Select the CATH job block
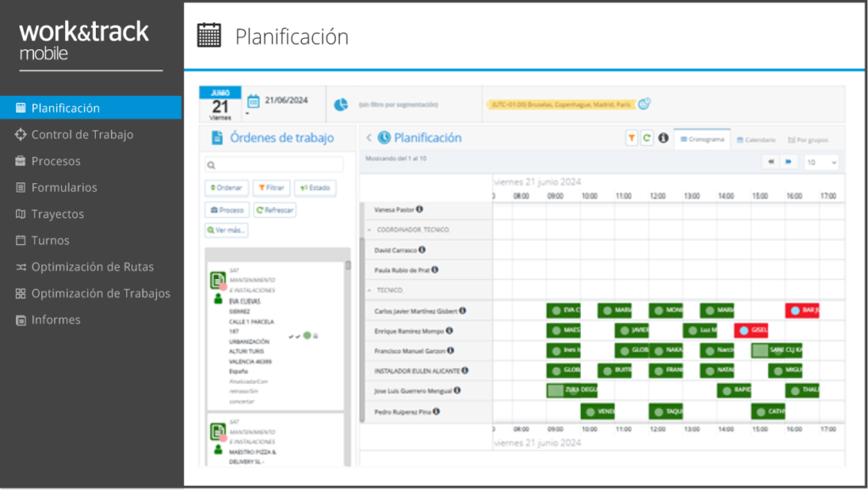Image resolution: width=868 pixels, height=490 pixels. coord(768,411)
